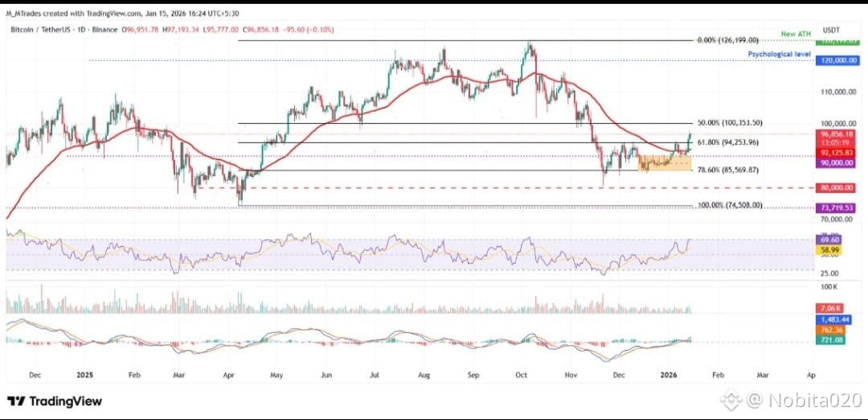Click the blue 'Psychological level' annotation

tap(780, 54)
